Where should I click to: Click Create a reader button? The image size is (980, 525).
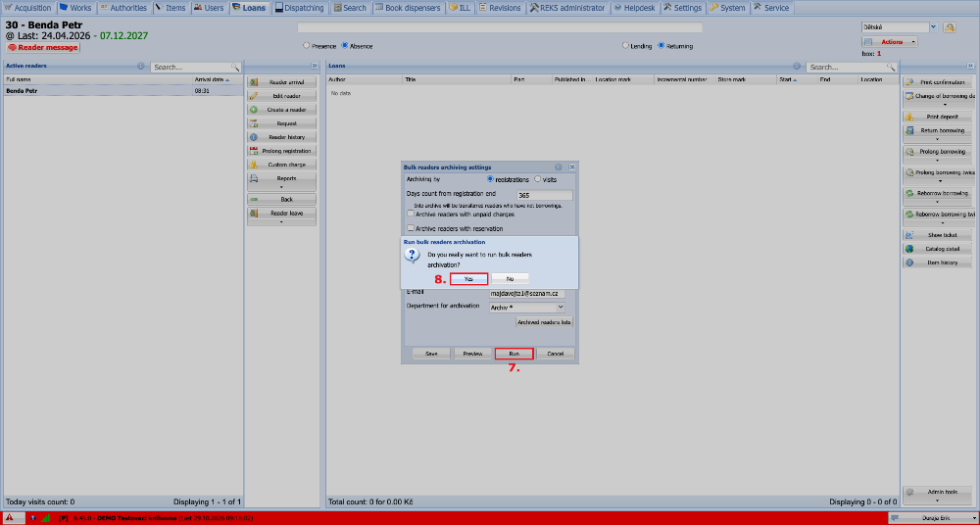281,110
